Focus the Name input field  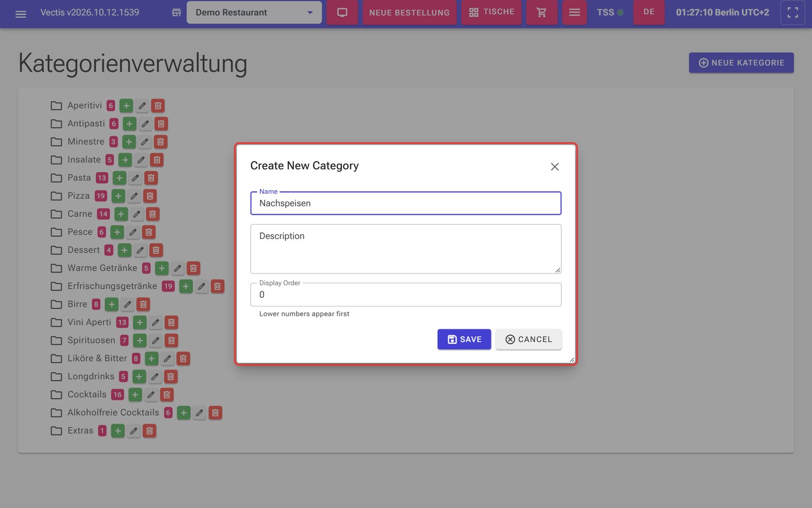pos(406,203)
